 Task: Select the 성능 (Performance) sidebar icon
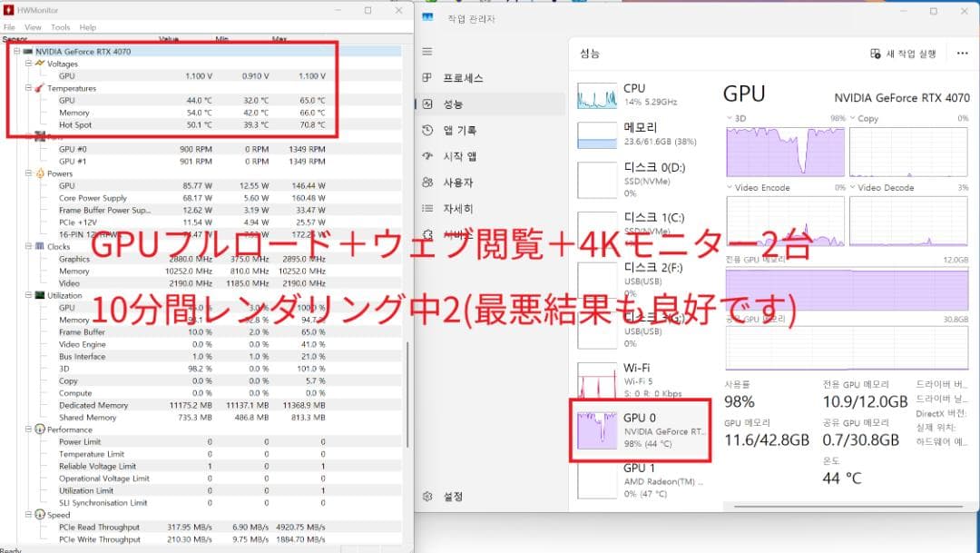tap(426, 104)
